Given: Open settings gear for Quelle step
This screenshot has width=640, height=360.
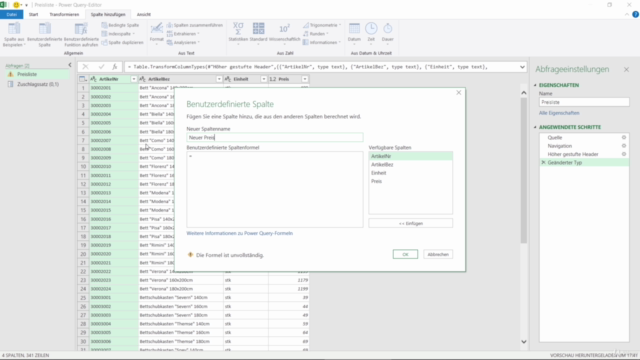Looking at the screenshot, I should point(624,138).
